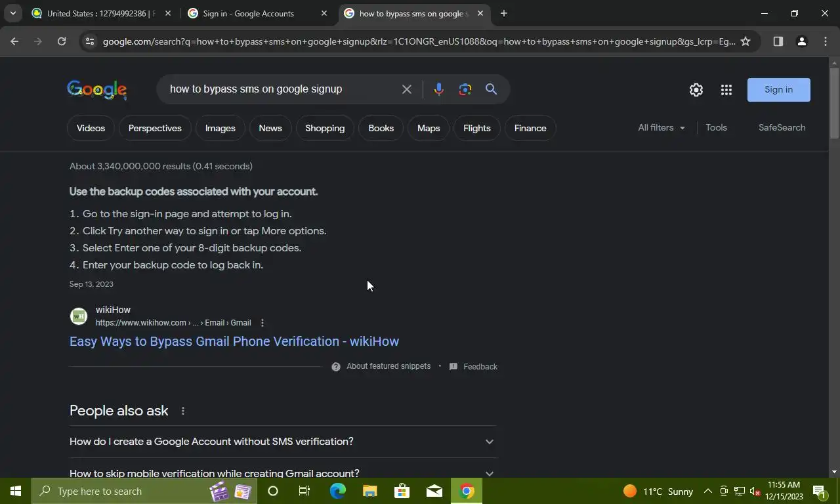Close the how to bypass sms tab
840x504 pixels.
click(x=480, y=13)
